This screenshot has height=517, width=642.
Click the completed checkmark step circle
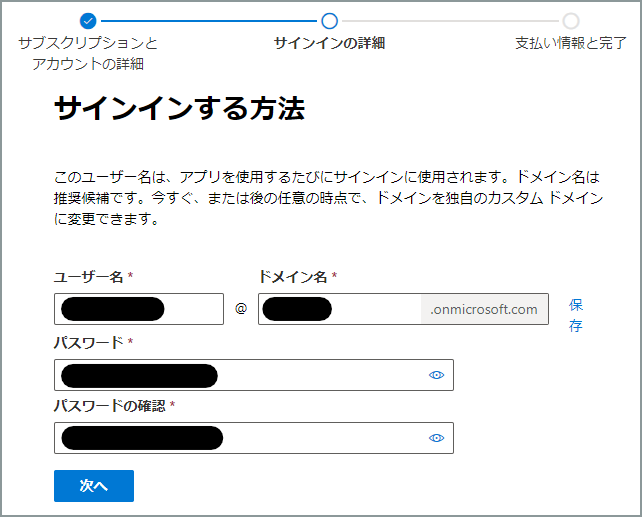tap(88, 21)
